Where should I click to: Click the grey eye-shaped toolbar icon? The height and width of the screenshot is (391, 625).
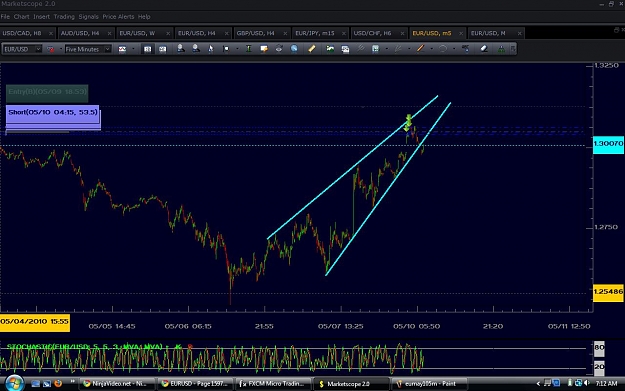(279, 49)
